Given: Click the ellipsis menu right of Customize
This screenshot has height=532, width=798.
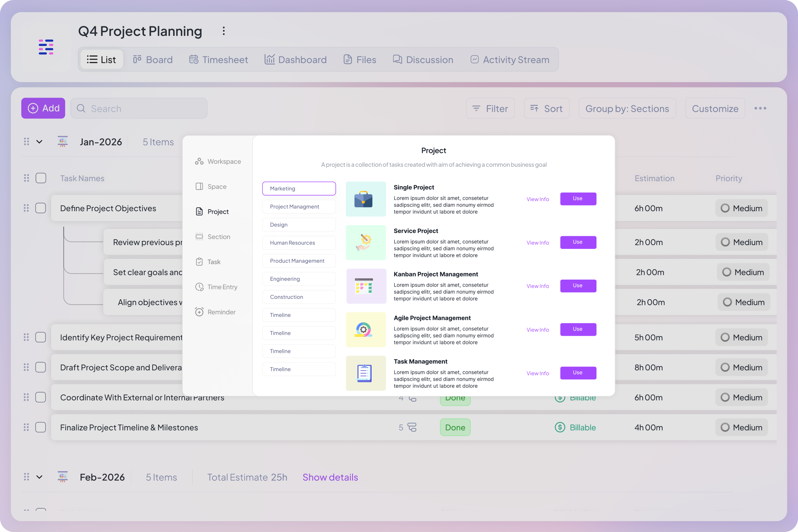Looking at the screenshot, I should tap(760, 108).
